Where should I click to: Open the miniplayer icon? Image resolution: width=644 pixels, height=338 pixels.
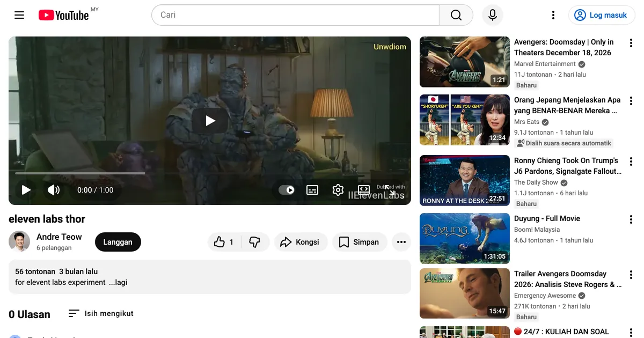pyautogui.click(x=364, y=190)
